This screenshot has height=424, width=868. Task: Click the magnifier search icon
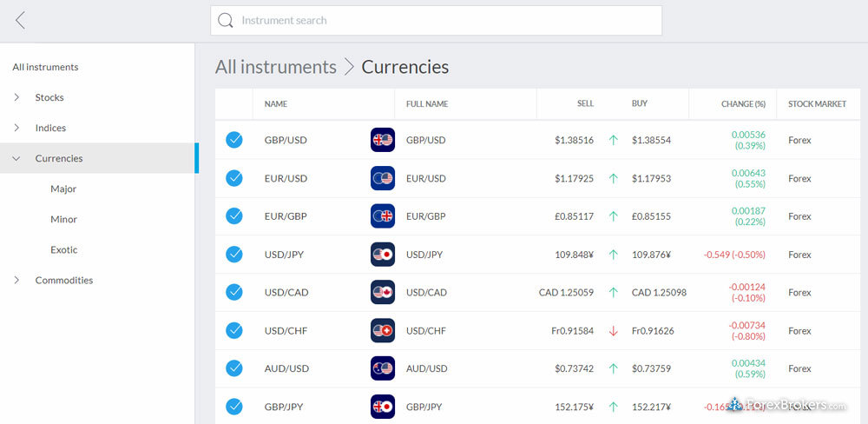pos(226,21)
